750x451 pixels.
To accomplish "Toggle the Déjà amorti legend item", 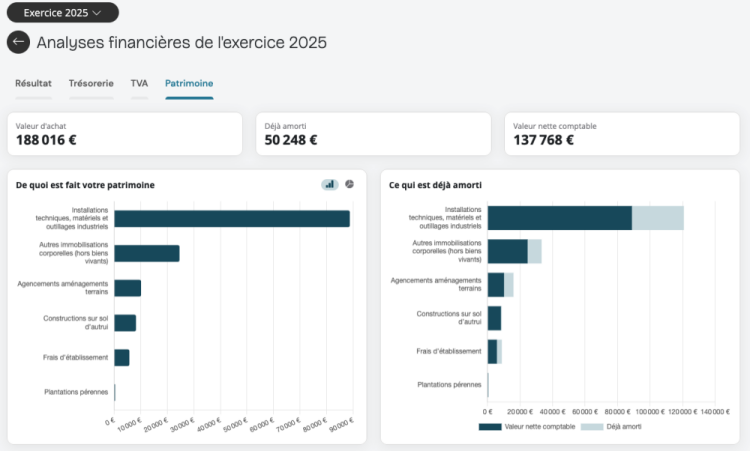I will (611, 427).
